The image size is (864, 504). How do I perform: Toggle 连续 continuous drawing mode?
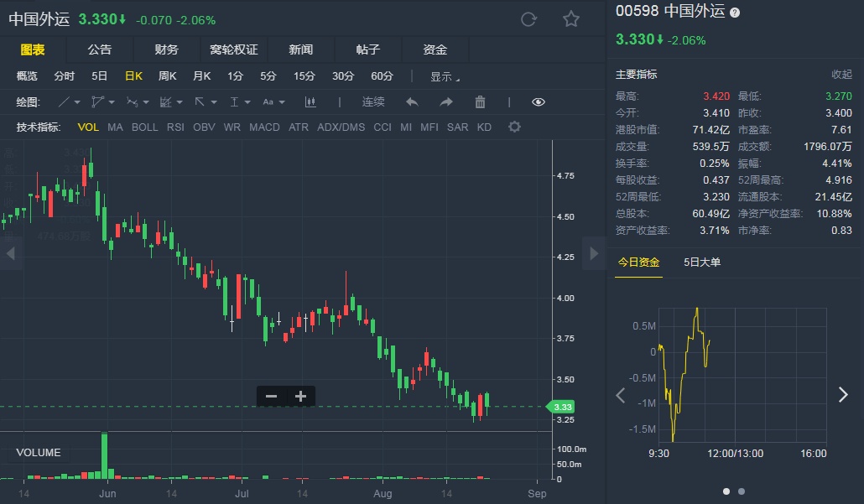click(373, 102)
